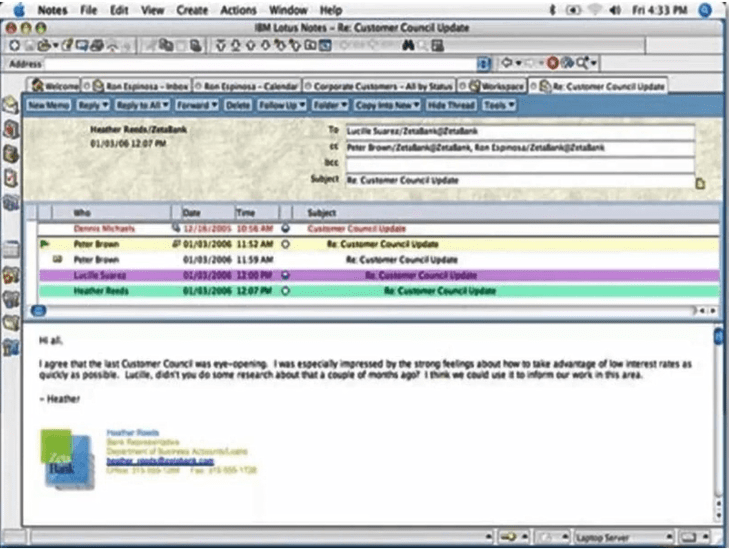Click status circle on Dennis Michaels row
Screen dimensions: 729x549
(286, 229)
